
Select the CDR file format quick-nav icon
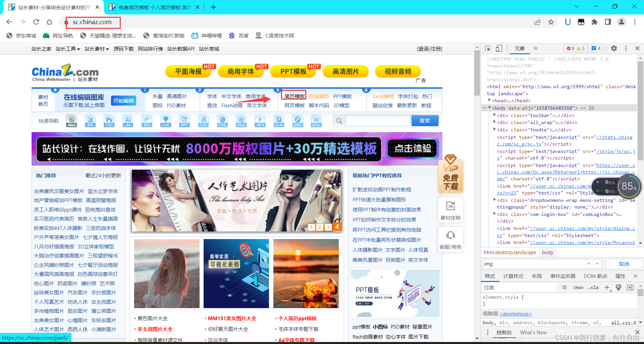166,121
